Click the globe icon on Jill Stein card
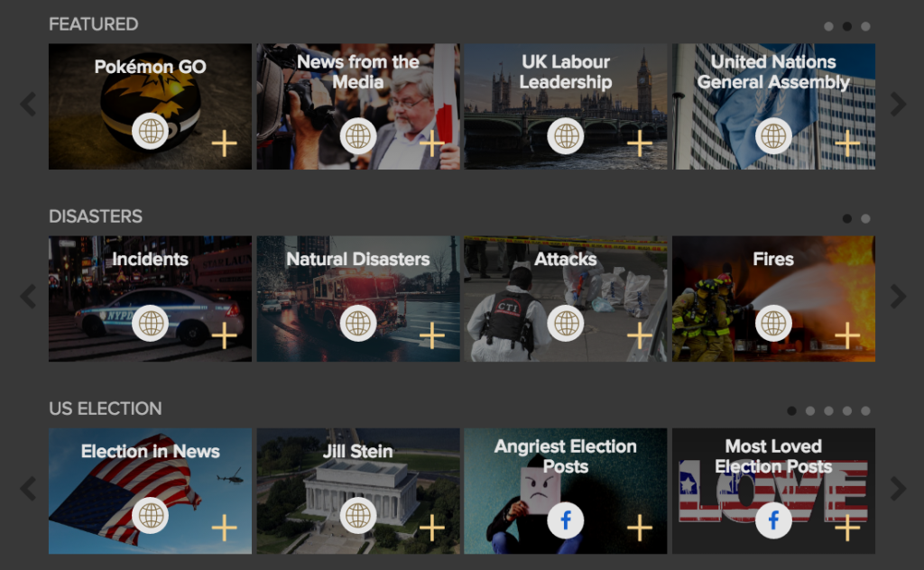Viewport: 924px width, 570px height. pyautogui.click(x=358, y=515)
